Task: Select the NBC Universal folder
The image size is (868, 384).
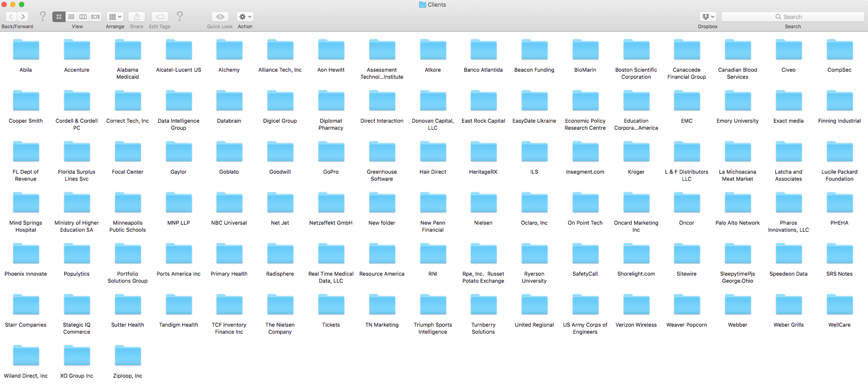Action: point(229,203)
